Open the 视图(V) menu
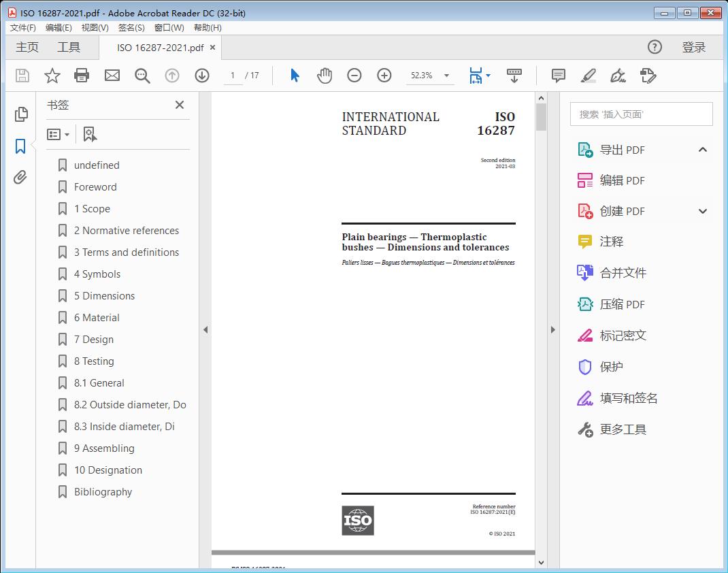The height and width of the screenshot is (573, 728). tap(95, 28)
